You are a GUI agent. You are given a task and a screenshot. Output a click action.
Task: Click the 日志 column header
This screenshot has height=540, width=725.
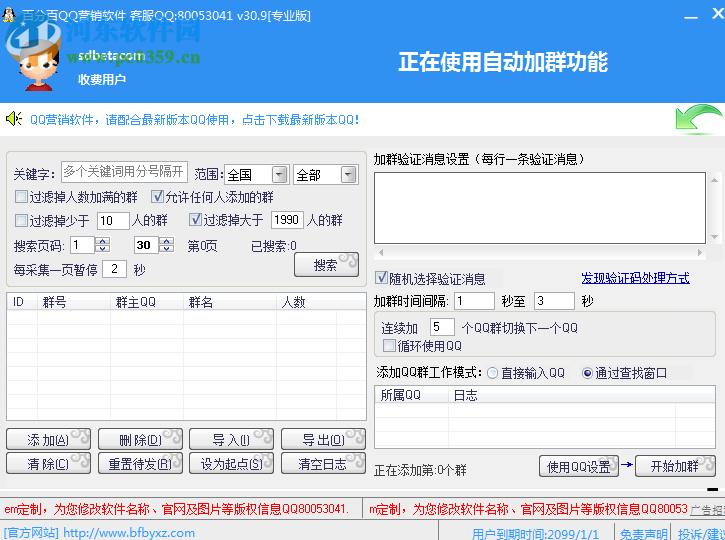pos(562,395)
